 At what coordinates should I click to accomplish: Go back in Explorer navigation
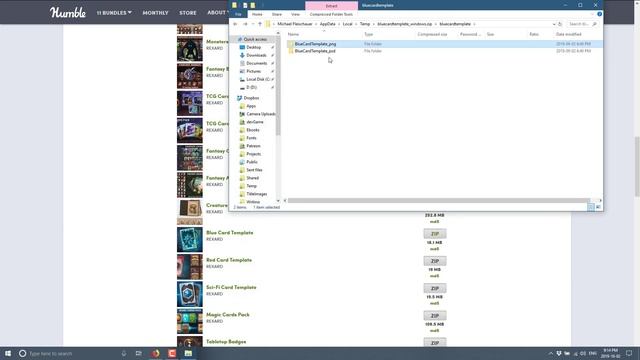236,24
